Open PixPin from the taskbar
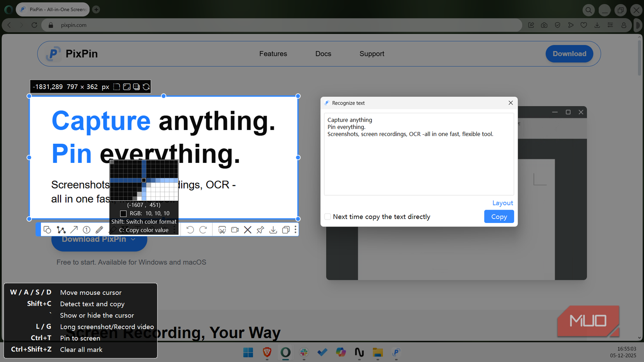 396,353
